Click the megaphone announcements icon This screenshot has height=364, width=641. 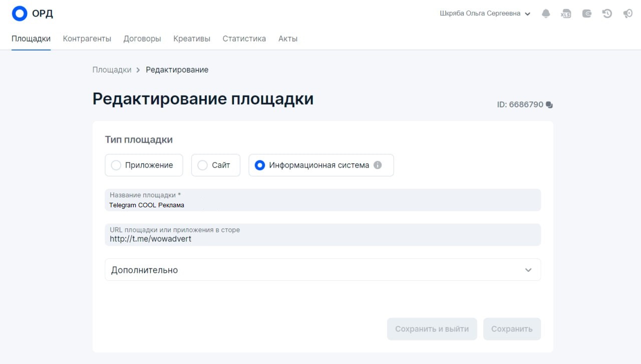tap(627, 14)
